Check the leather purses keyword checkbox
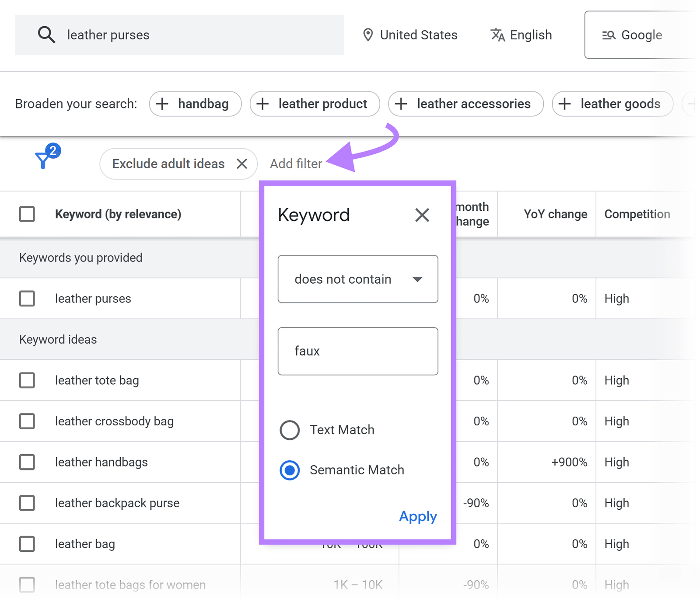Viewport: 700px width, 602px height. [27, 298]
